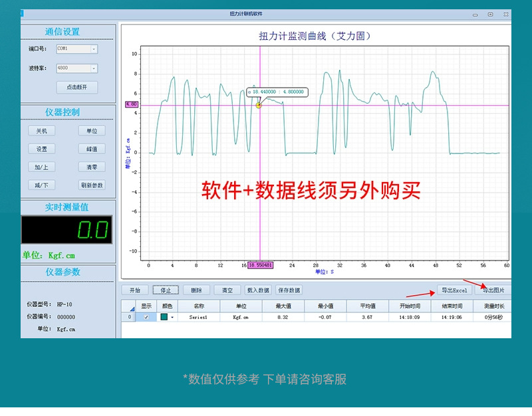Click the 8.32 maximum value cell

click(x=283, y=318)
